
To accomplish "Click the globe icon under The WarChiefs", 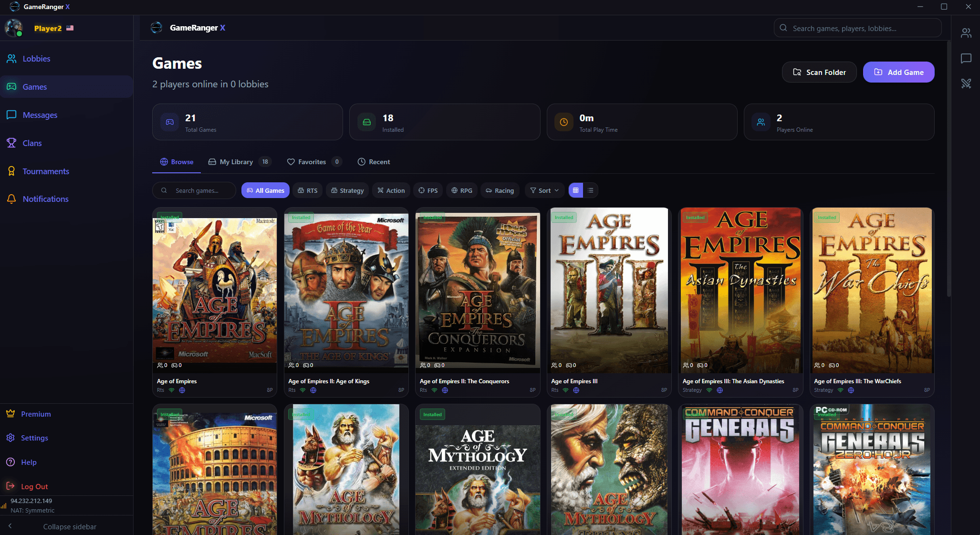I will pos(851,390).
